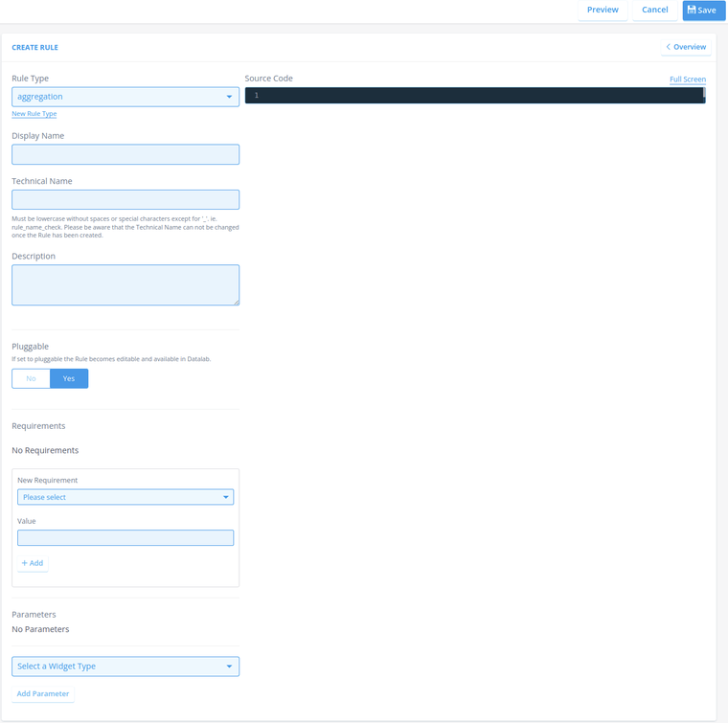Open Source Code in Full Screen

tap(687, 79)
